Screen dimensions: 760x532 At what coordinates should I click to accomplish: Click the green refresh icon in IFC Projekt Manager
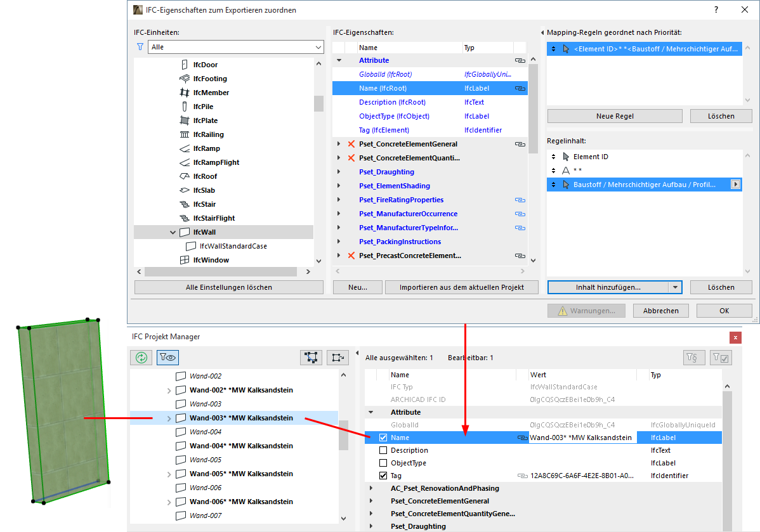pos(141,358)
